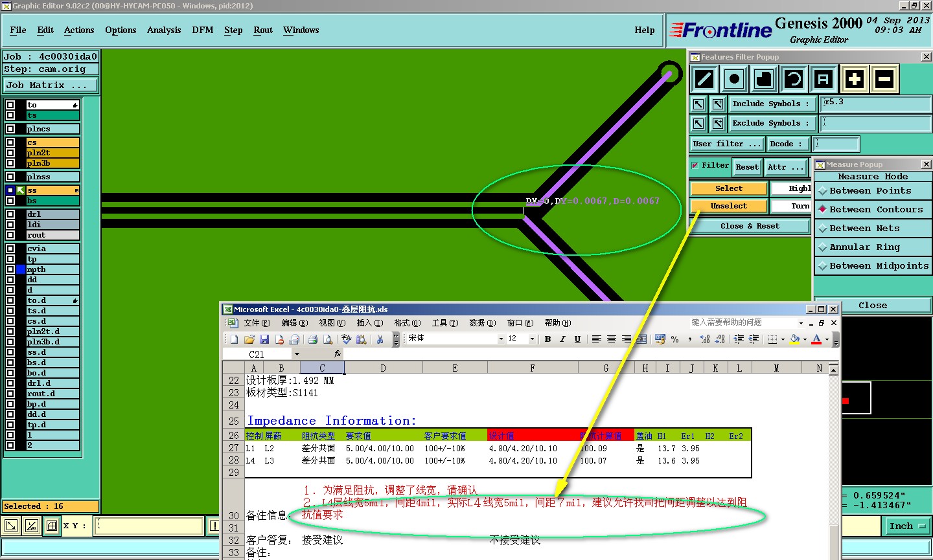Open Genesis DFM menu
This screenshot has height=560, width=933.
[203, 30]
